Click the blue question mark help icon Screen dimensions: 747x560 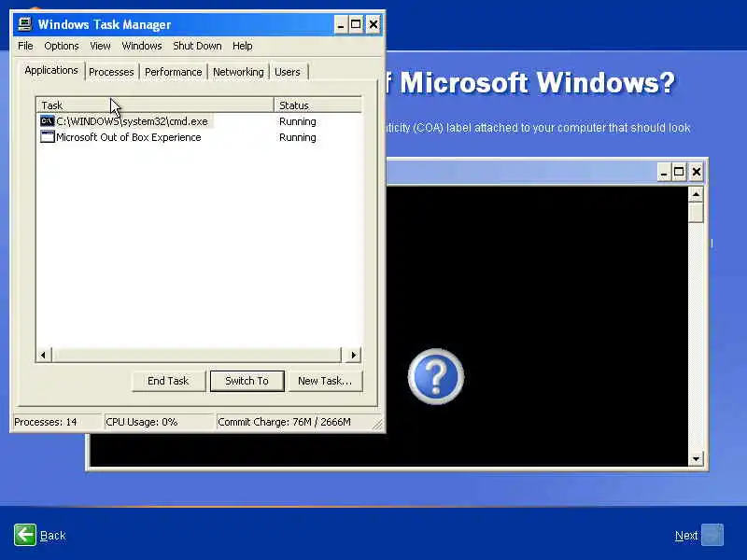pyautogui.click(x=435, y=376)
